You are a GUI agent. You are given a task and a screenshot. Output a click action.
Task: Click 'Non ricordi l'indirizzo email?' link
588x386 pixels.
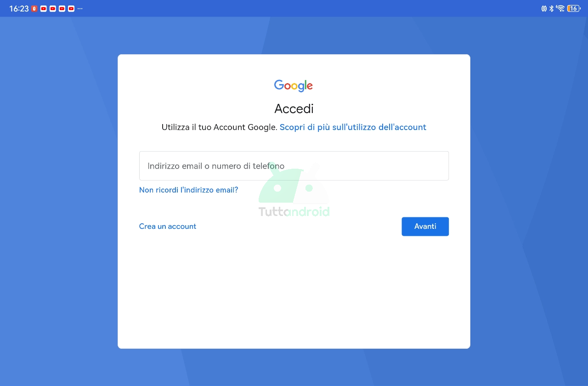(x=188, y=190)
